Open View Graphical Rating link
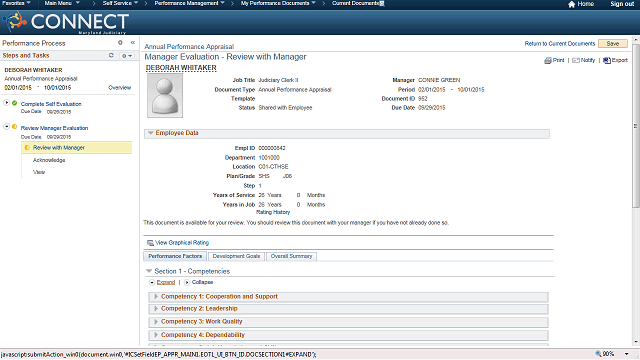Screen dimensions: 640x360 [182, 242]
